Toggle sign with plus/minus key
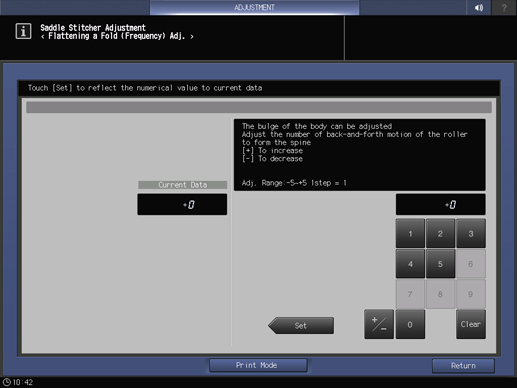 (379, 324)
